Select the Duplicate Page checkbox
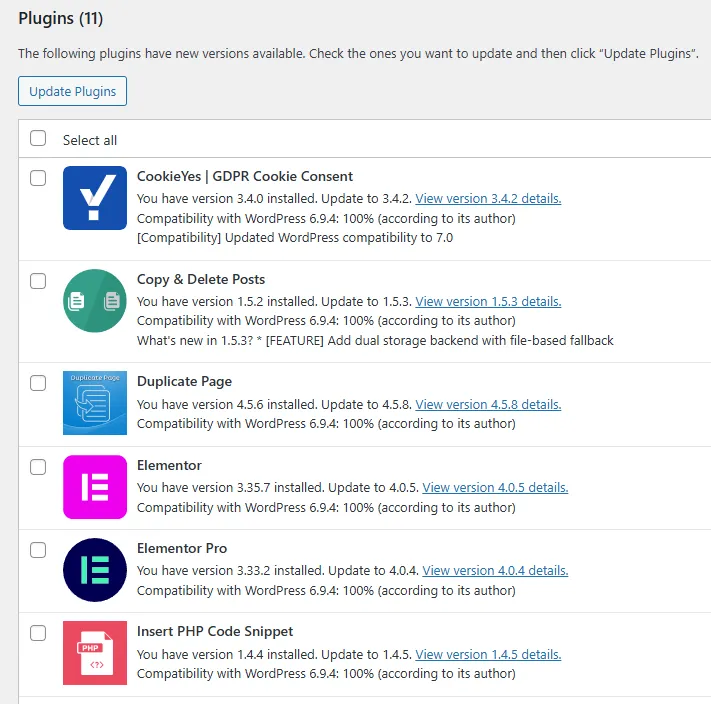The width and height of the screenshot is (711, 704). 38,383
